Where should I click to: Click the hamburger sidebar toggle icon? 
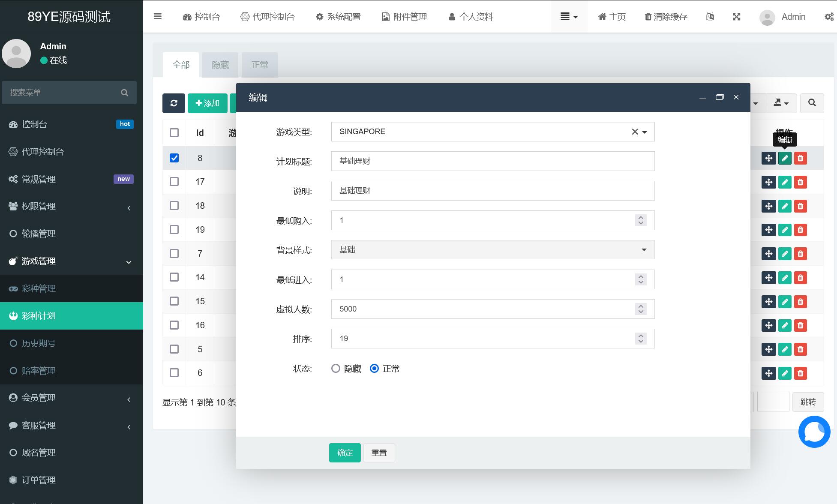click(158, 17)
